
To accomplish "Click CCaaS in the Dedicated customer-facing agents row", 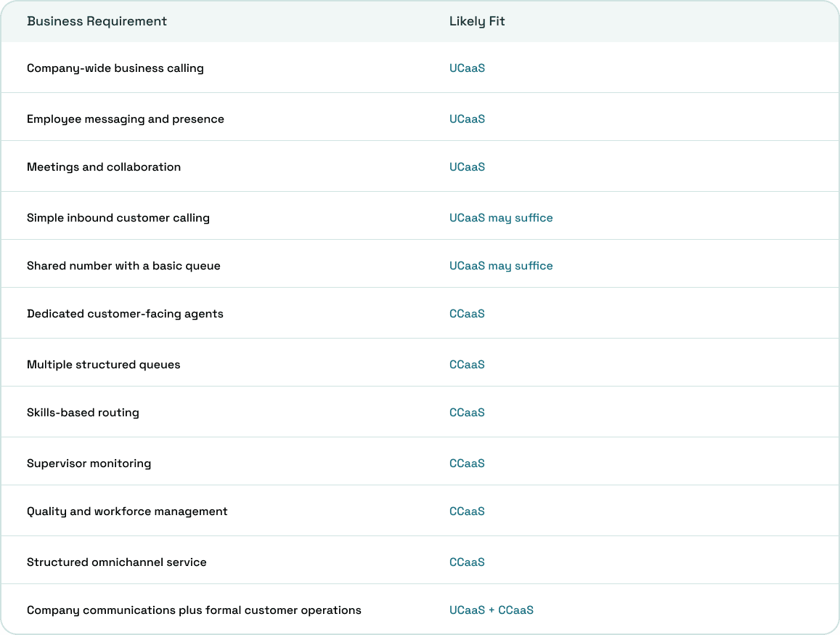I will pyautogui.click(x=467, y=314).
